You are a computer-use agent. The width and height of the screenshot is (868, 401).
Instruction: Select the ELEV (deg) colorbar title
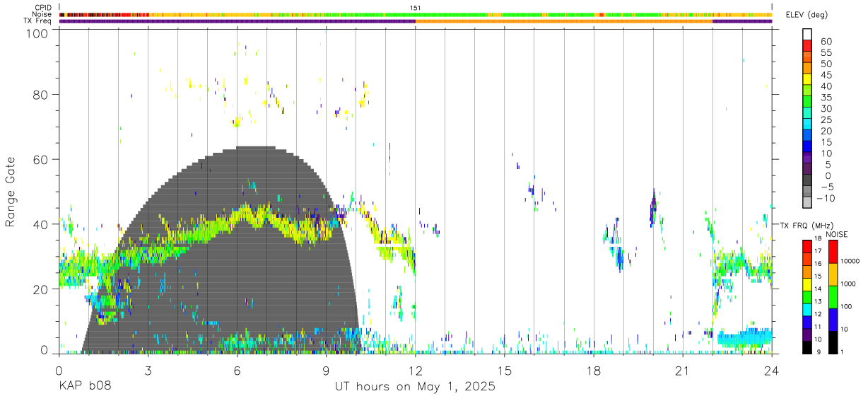pyautogui.click(x=807, y=15)
